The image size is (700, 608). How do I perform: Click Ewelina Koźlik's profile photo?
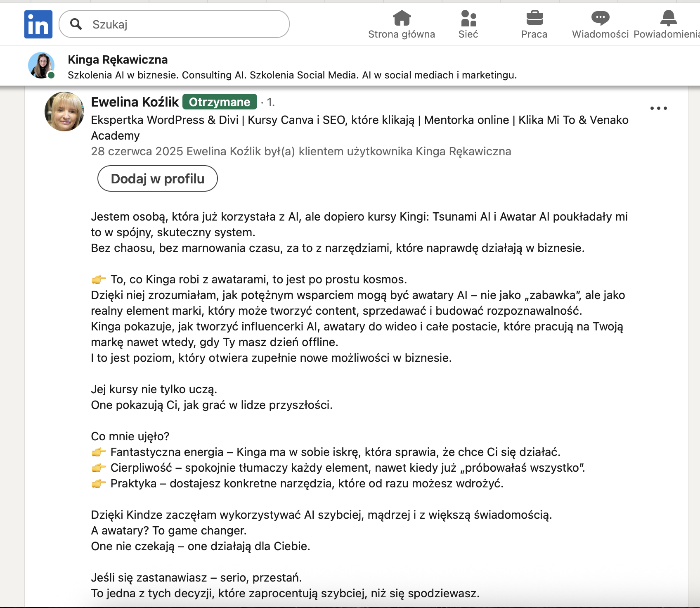(64, 112)
